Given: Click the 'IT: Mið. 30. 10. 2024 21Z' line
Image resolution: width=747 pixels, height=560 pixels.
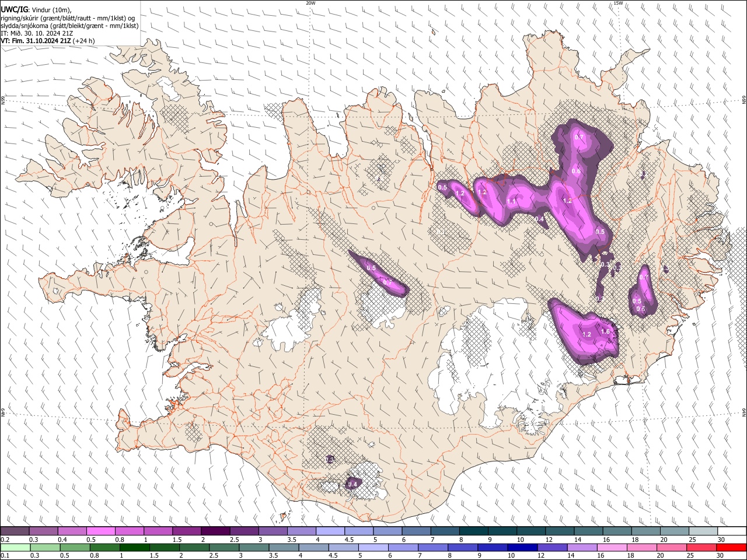Looking at the screenshot, I should point(37,33).
